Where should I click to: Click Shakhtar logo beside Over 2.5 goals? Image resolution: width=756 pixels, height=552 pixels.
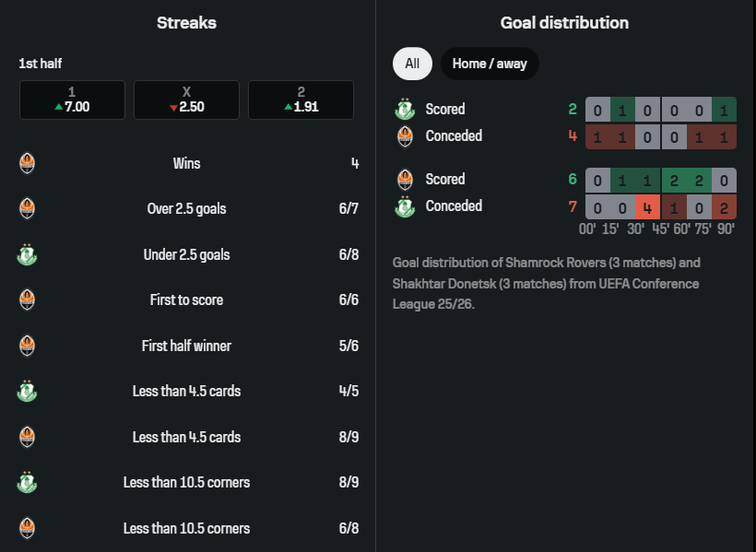pyautogui.click(x=28, y=209)
